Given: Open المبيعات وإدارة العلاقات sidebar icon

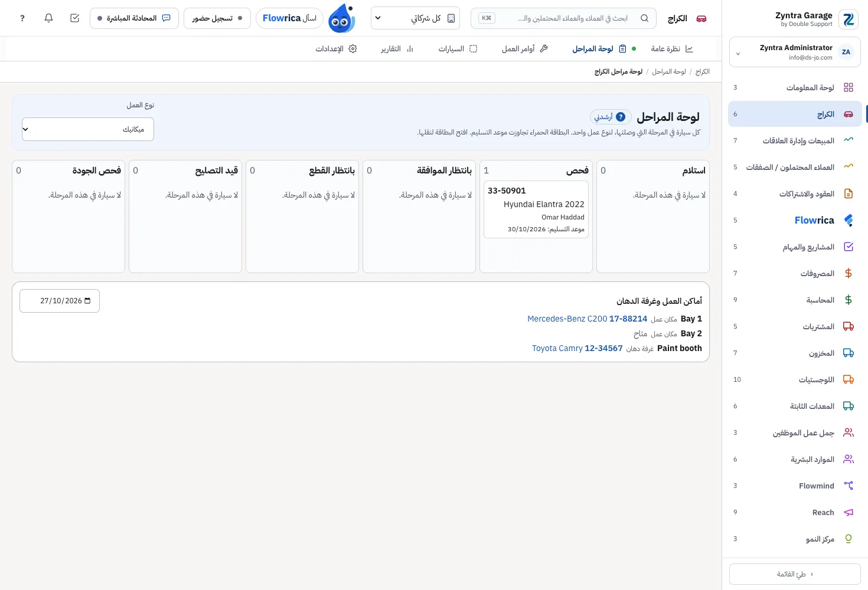Looking at the screenshot, I should [x=849, y=140].
